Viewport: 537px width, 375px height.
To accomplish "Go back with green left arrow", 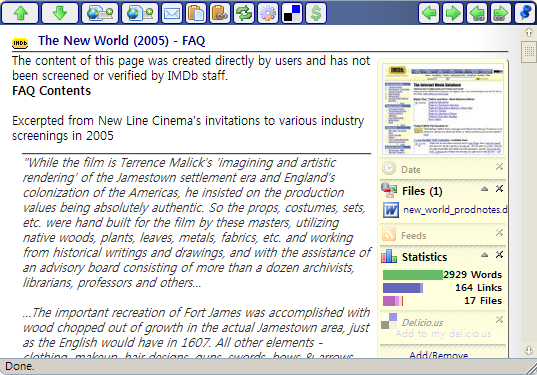I will point(429,13).
